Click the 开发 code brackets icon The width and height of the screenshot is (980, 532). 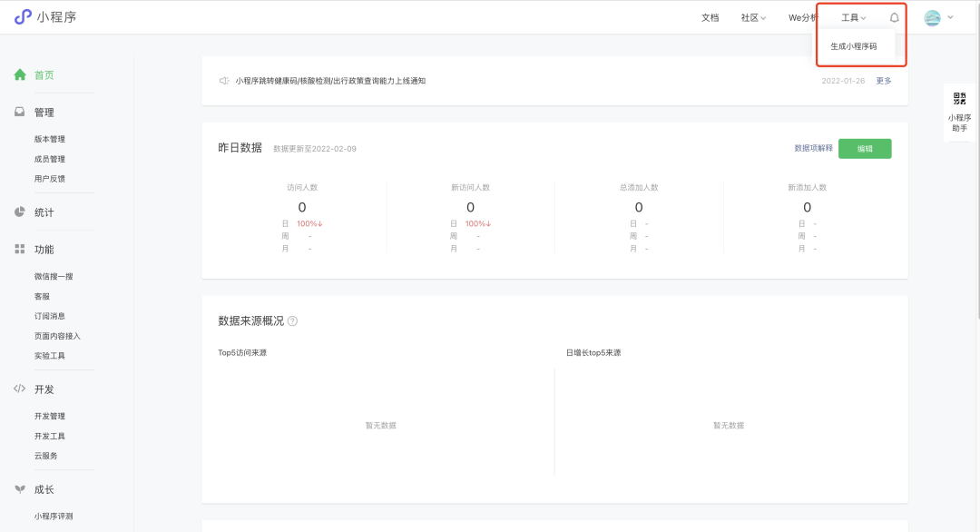point(20,389)
